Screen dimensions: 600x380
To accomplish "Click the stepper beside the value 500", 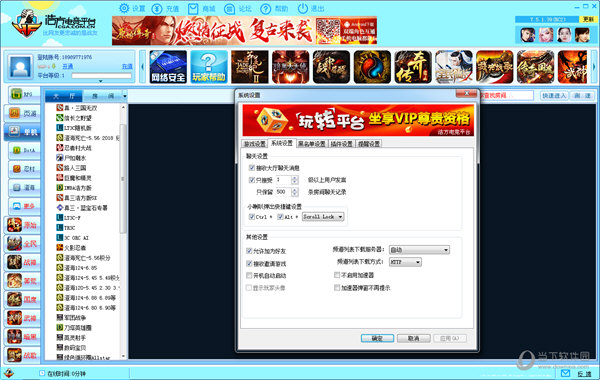I will click(x=294, y=192).
